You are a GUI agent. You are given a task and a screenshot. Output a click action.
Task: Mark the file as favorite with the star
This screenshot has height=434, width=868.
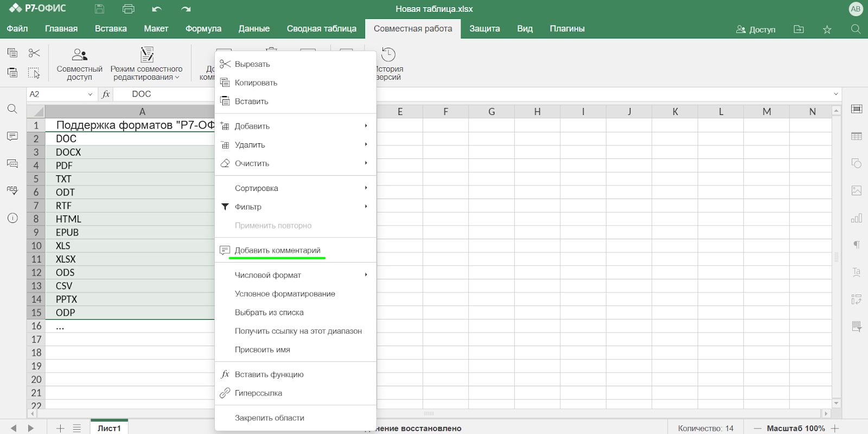tap(827, 29)
